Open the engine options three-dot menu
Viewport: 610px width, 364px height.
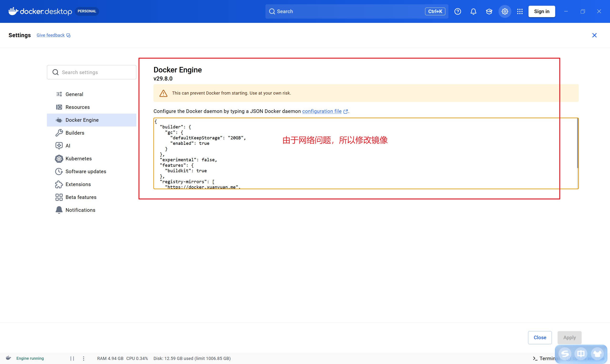click(83, 358)
